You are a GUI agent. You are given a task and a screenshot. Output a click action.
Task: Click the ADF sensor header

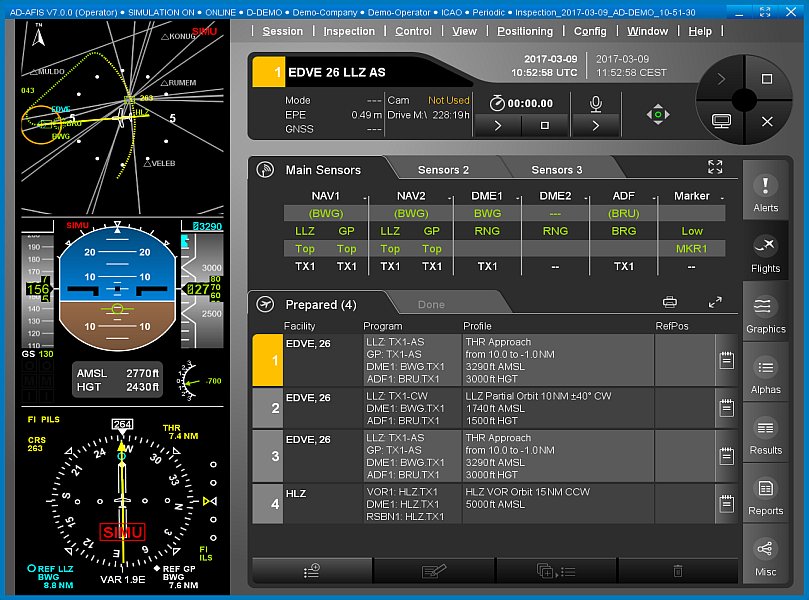tap(623, 196)
